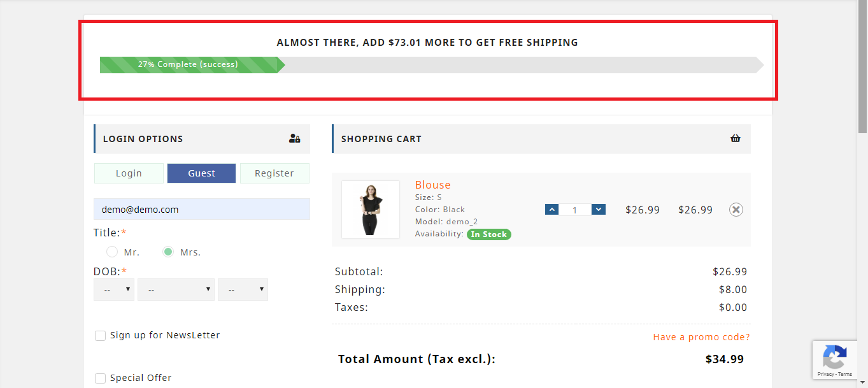Click the "Have a promo code?" link
868x388 pixels.
701,337
